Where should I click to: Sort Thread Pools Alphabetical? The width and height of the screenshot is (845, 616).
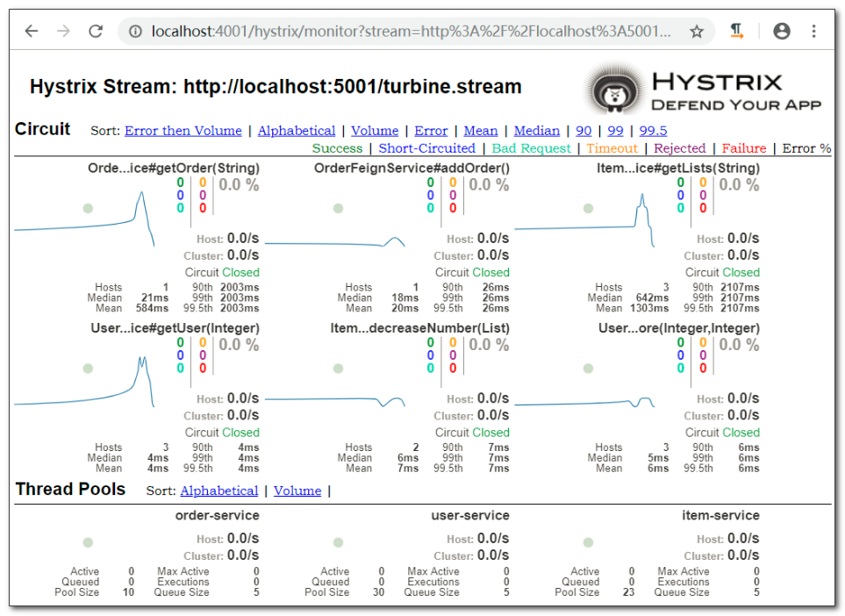219,491
